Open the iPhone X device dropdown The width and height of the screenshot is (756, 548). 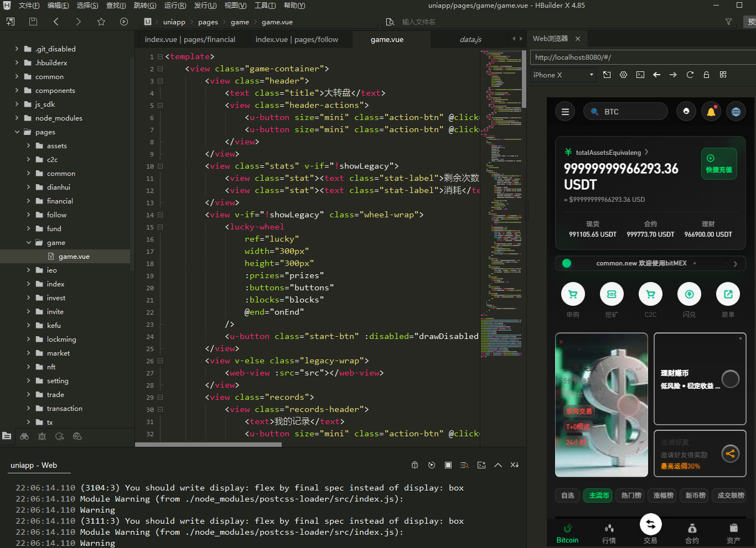pyautogui.click(x=563, y=75)
